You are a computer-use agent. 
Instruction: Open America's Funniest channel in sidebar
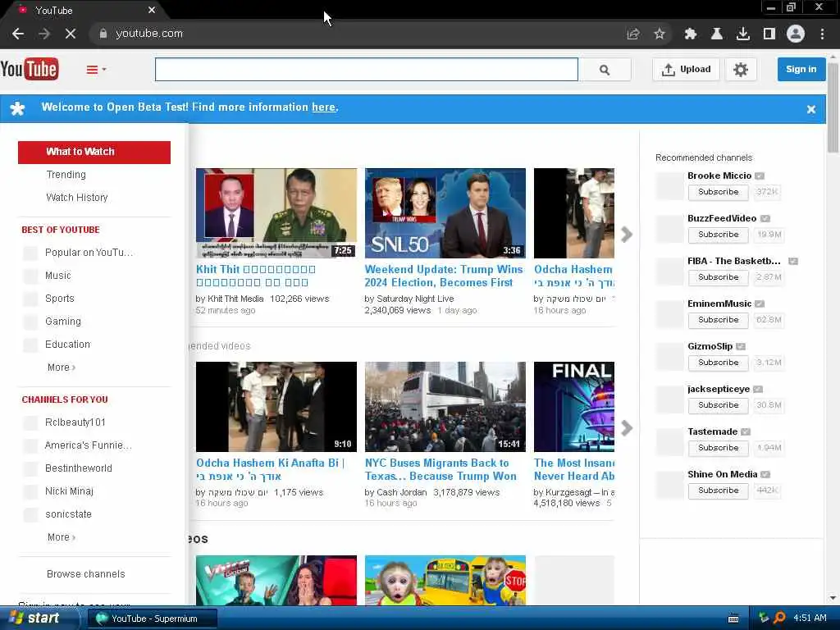click(89, 445)
